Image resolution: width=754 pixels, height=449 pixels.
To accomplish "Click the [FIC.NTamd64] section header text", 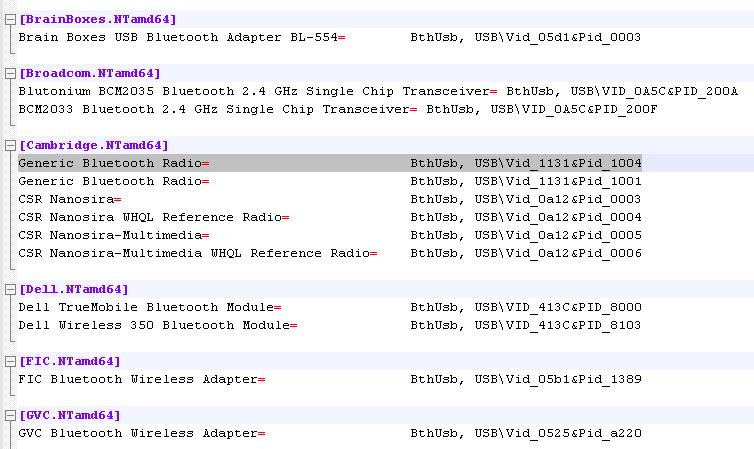I will tap(70, 361).
